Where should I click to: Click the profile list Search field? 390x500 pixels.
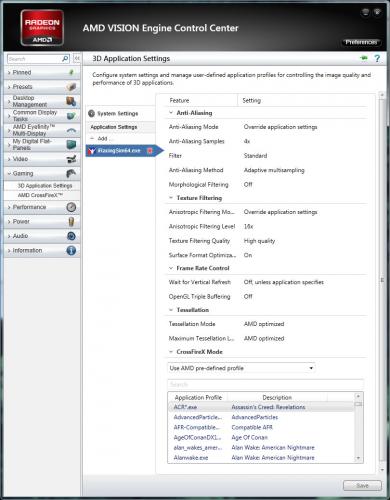tap(265, 384)
